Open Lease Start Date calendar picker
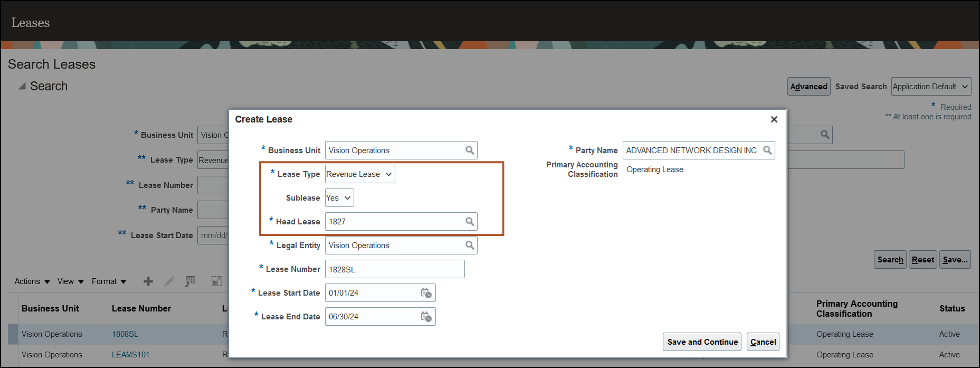The height and width of the screenshot is (368, 980). (x=426, y=293)
